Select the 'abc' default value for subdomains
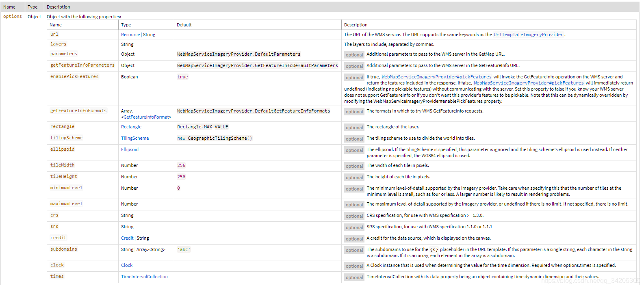The width and height of the screenshot is (644, 288). point(184,249)
